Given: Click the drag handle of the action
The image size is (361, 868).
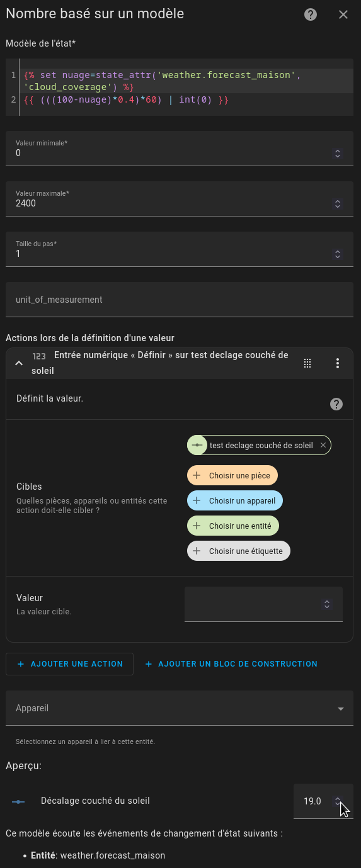Looking at the screenshot, I should [307, 363].
